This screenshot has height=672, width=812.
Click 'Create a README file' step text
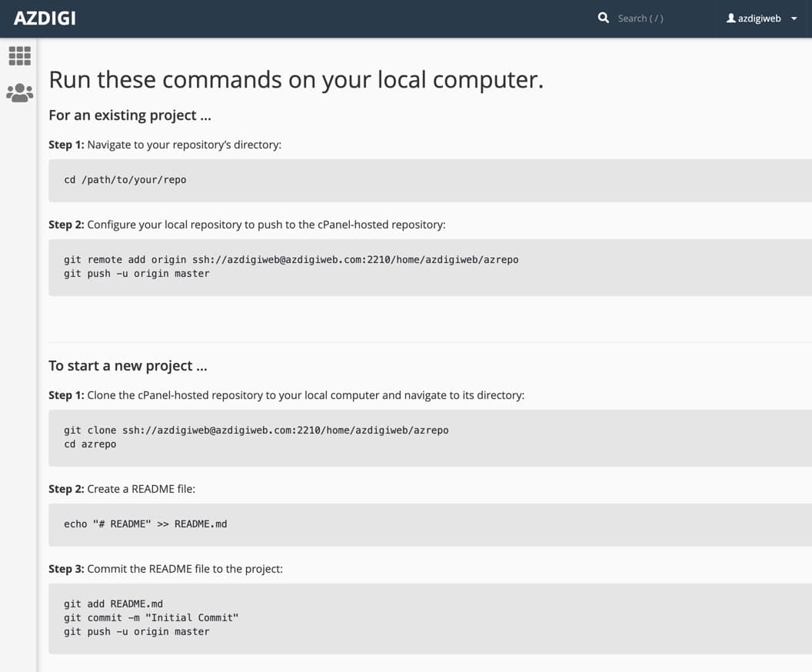click(x=141, y=489)
